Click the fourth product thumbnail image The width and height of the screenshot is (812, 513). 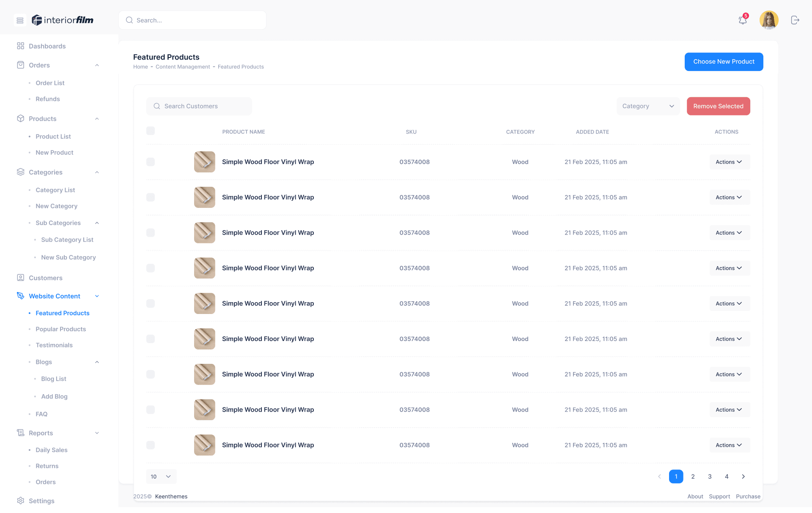tap(205, 268)
